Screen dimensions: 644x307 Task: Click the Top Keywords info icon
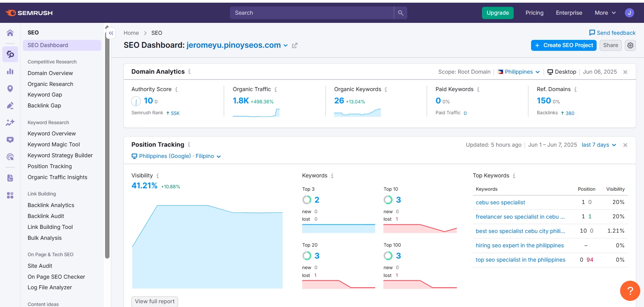click(514, 176)
